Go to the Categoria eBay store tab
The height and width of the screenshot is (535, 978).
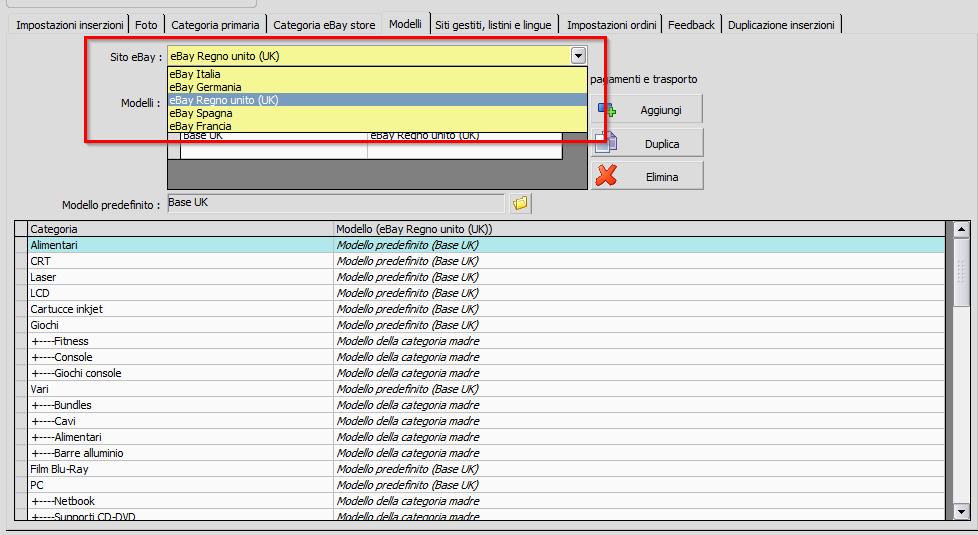(324, 25)
